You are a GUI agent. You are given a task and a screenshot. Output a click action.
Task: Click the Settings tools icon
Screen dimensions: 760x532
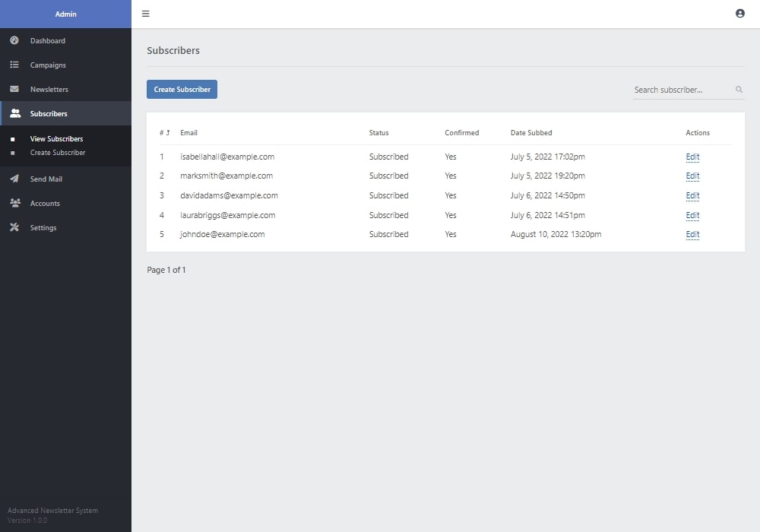(x=14, y=226)
